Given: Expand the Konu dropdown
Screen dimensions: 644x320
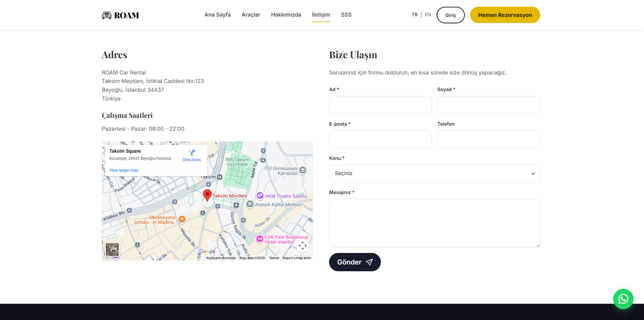Looking at the screenshot, I should point(434,173).
